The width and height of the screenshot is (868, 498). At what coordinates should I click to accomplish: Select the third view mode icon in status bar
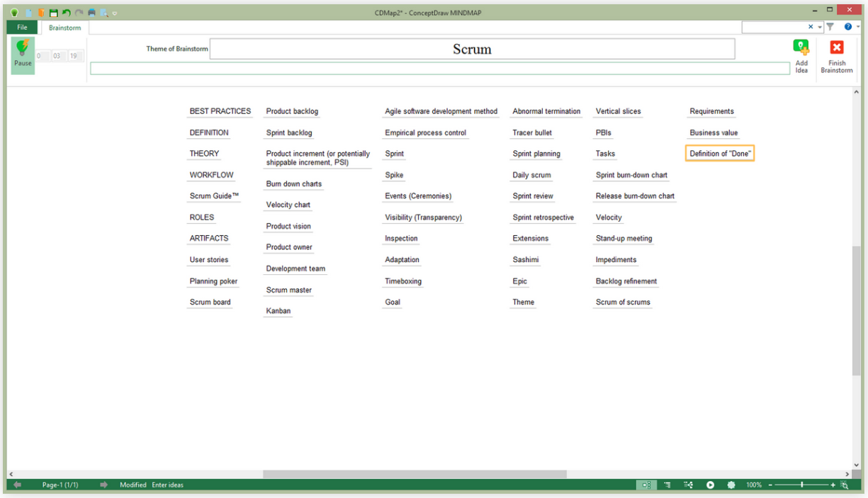(x=689, y=485)
